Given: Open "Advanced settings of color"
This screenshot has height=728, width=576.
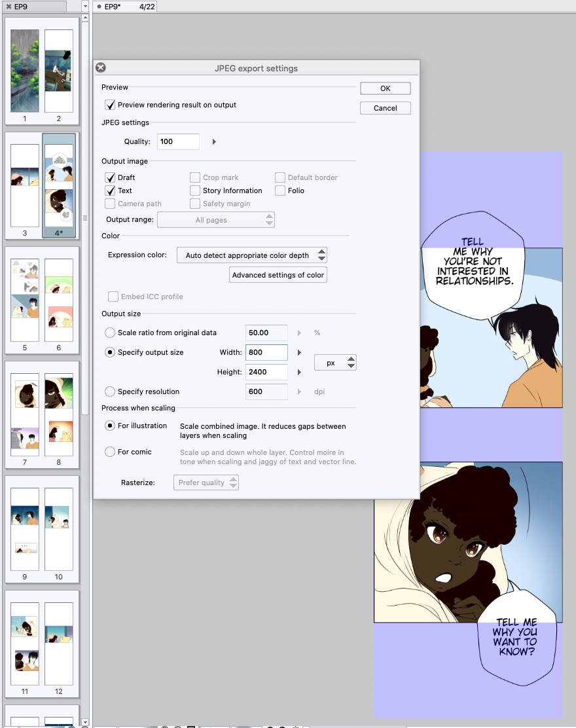Looking at the screenshot, I should pos(278,275).
